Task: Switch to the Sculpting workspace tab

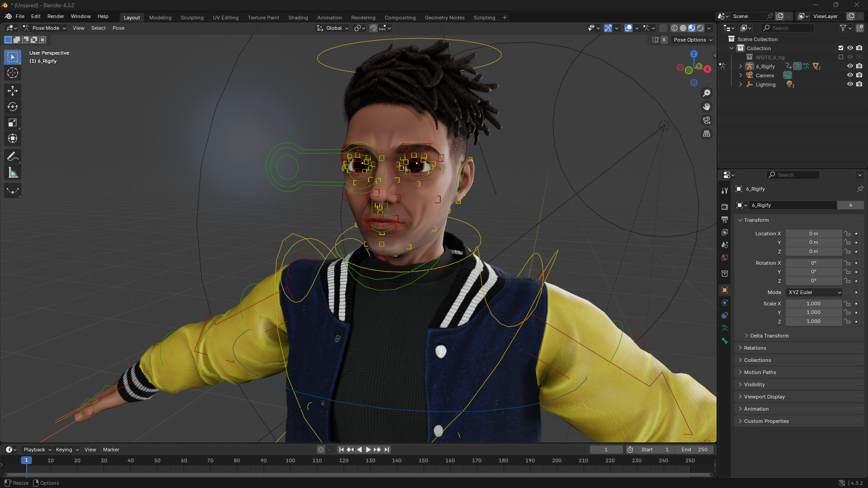Action: click(x=192, y=18)
